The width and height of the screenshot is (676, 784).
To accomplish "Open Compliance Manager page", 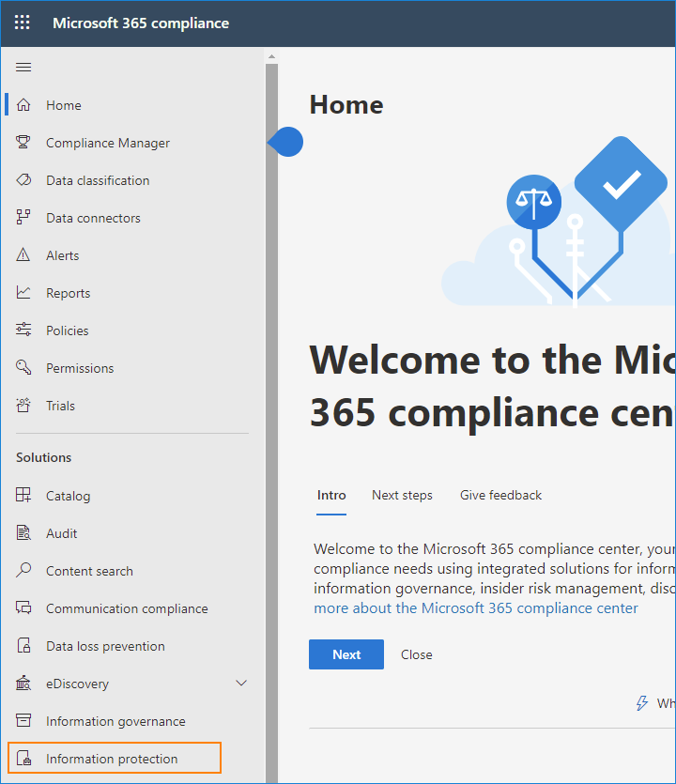I will pyautogui.click(x=108, y=143).
